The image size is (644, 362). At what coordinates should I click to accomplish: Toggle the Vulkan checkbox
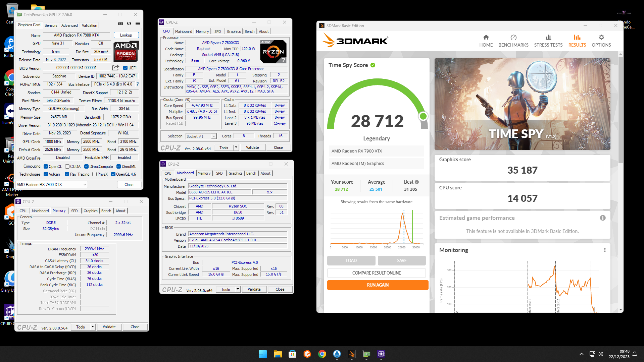pyautogui.click(x=46, y=174)
